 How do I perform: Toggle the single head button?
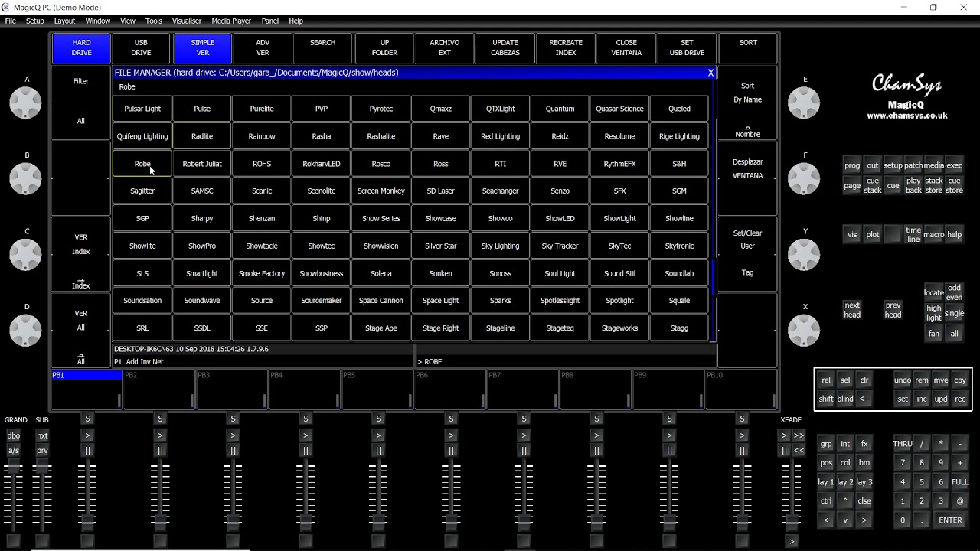pos(954,313)
